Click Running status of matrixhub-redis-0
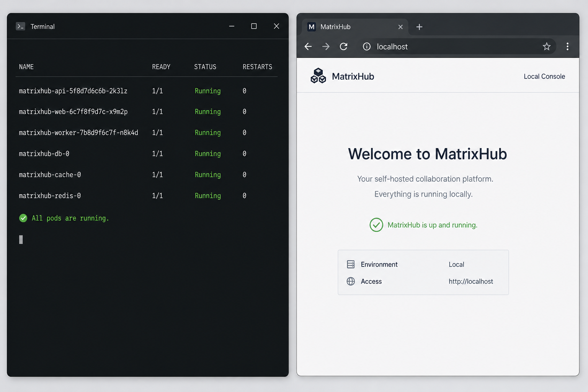Viewport: 588px width, 392px height. (208, 196)
